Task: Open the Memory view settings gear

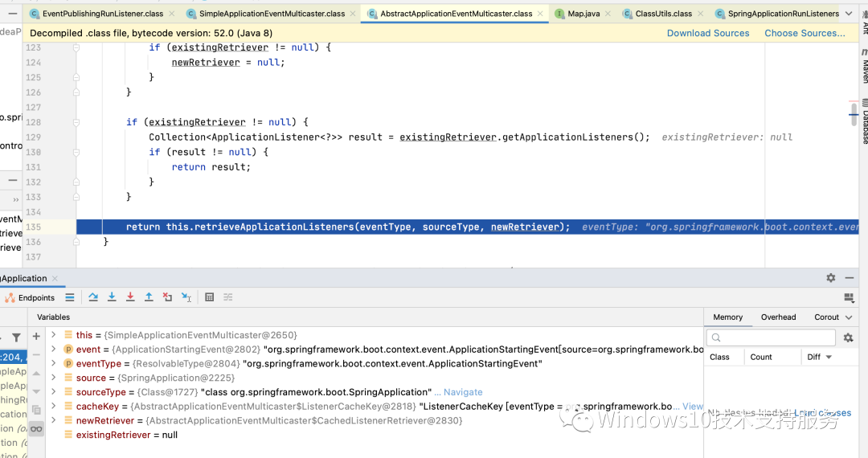Action: 848,337
